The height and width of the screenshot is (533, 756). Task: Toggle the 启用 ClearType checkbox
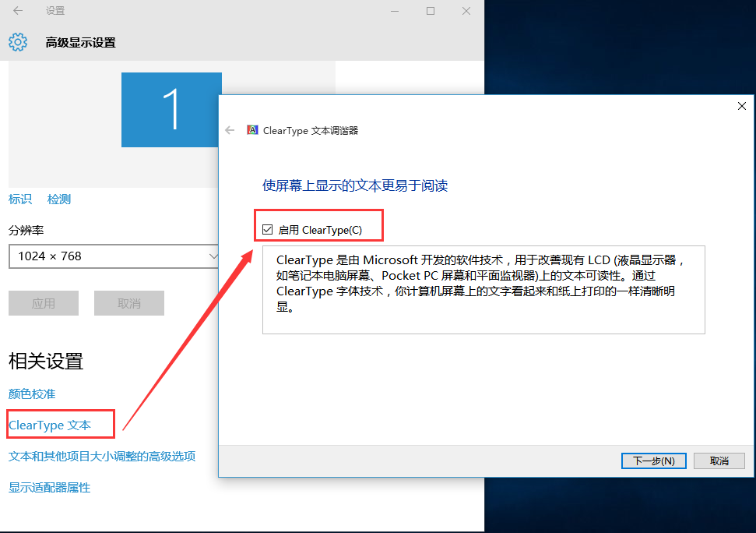click(268, 230)
